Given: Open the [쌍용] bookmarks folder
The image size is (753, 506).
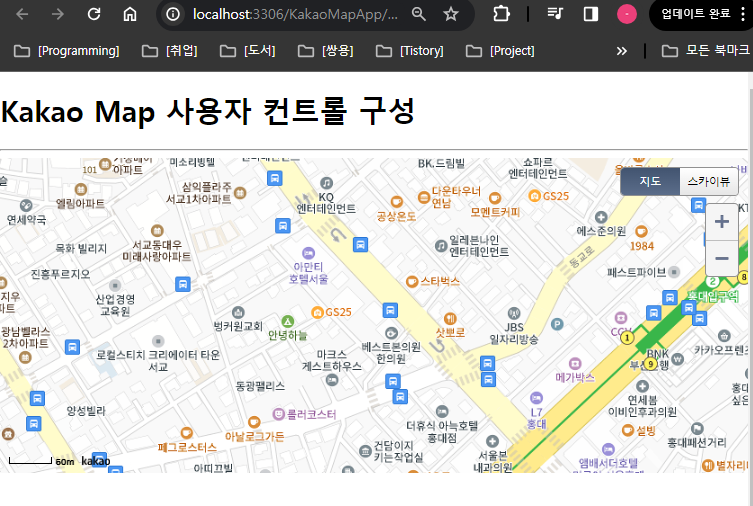Looking at the screenshot, I should coord(326,50).
